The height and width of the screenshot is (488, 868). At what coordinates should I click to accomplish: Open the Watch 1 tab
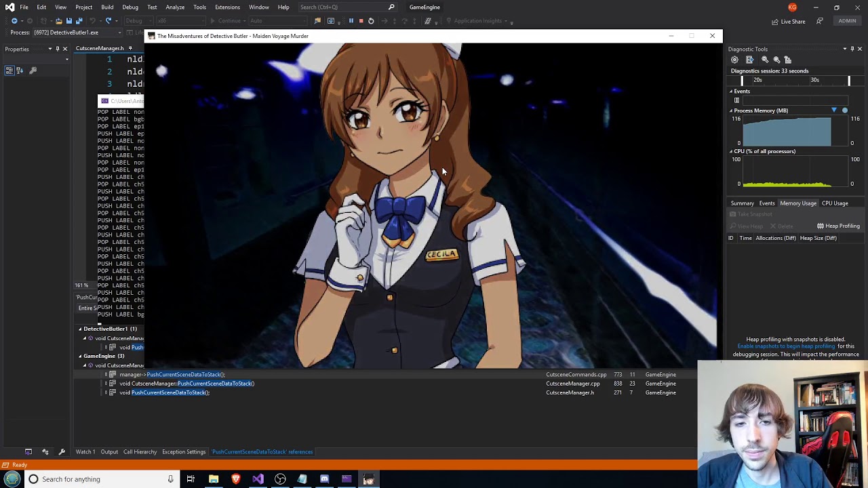pyautogui.click(x=85, y=452)
